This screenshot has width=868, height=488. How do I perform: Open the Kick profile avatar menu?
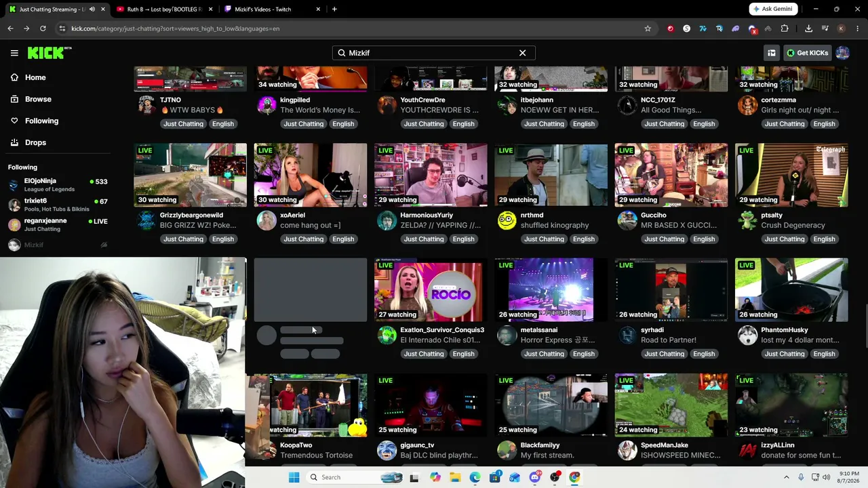point(842,53)
